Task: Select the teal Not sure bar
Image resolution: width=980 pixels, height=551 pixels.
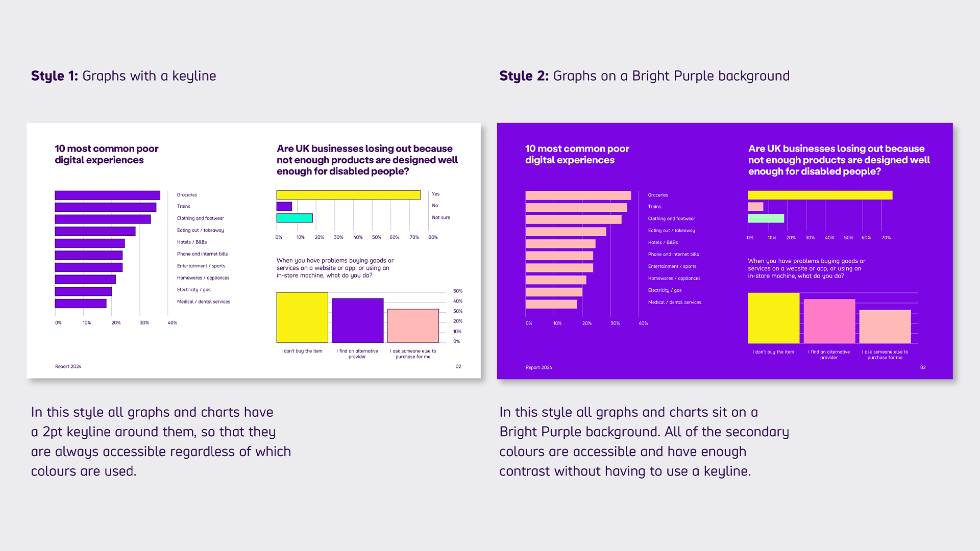Action: pyautogui.click(x=295, y=218)
